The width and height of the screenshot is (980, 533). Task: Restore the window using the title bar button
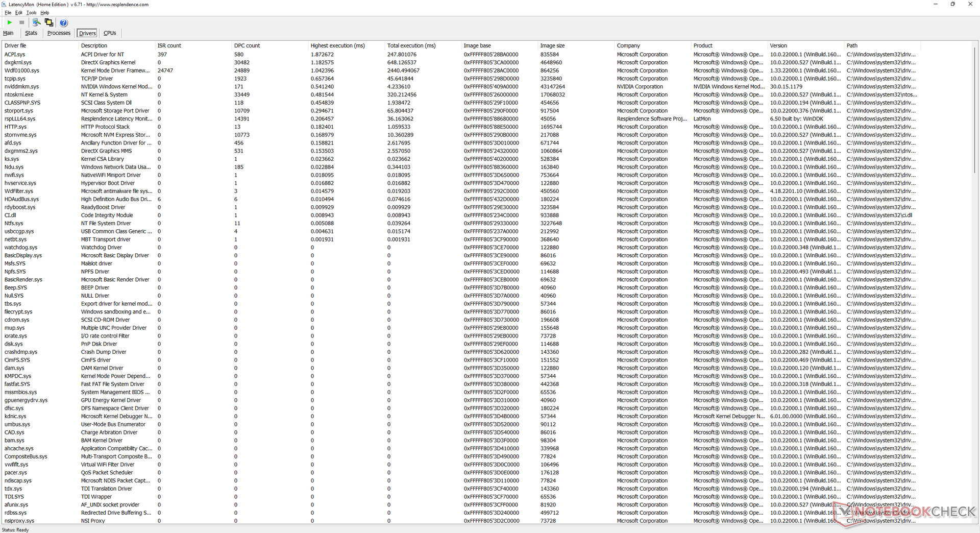pyautogui.click(x=952, y=5)
